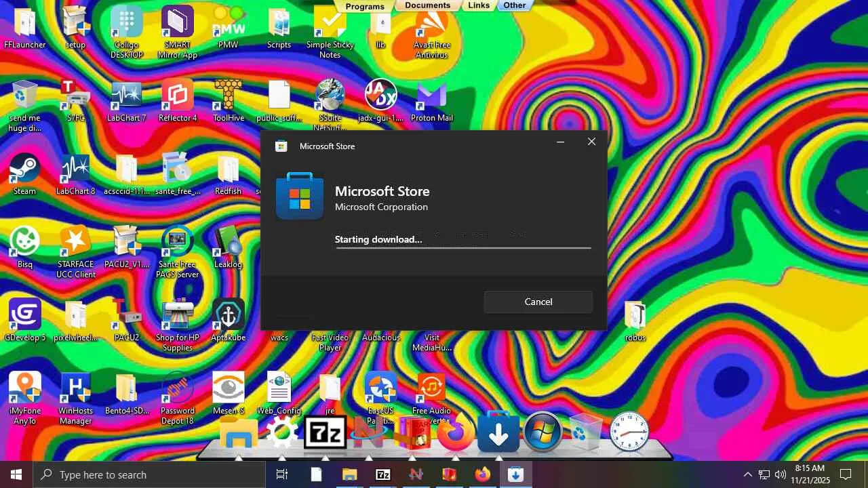Click the Proton Mail desktop icon

[x=432, y=102]
